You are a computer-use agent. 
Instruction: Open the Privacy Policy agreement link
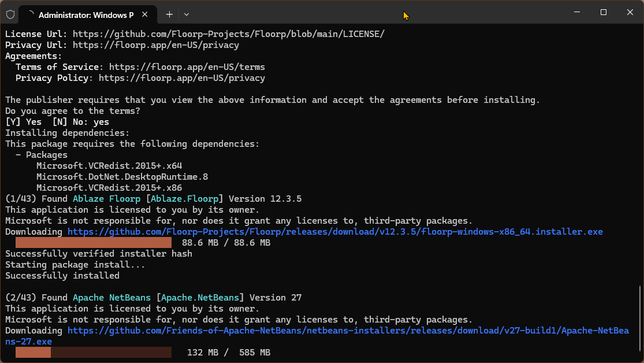point(181,78)
